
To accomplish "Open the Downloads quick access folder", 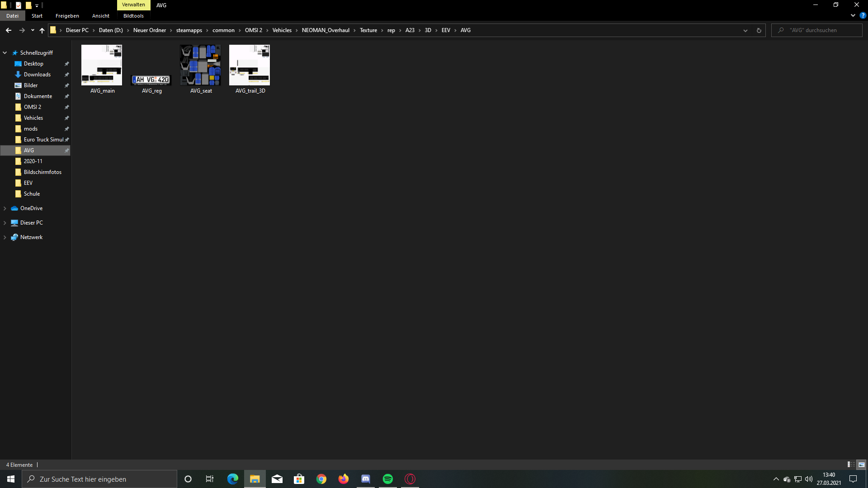I will coord(37,75).
